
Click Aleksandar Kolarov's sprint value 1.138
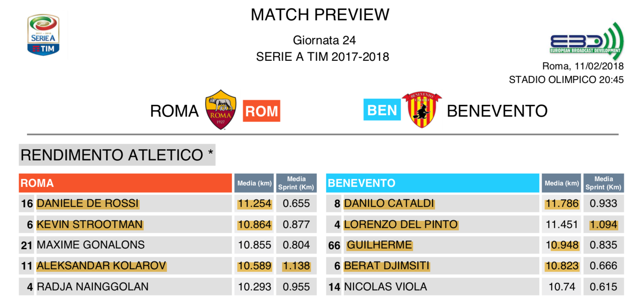tap(296, 266)
